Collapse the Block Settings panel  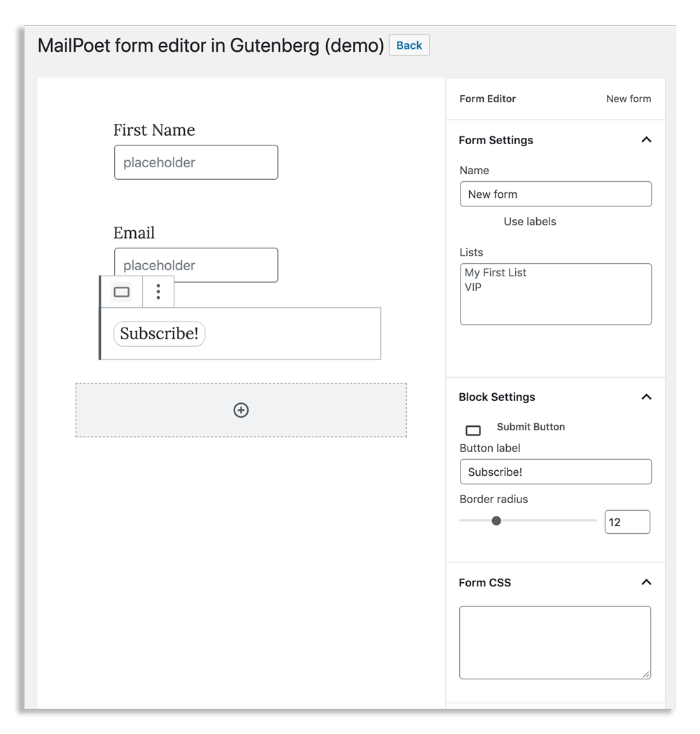coord(647,397)
